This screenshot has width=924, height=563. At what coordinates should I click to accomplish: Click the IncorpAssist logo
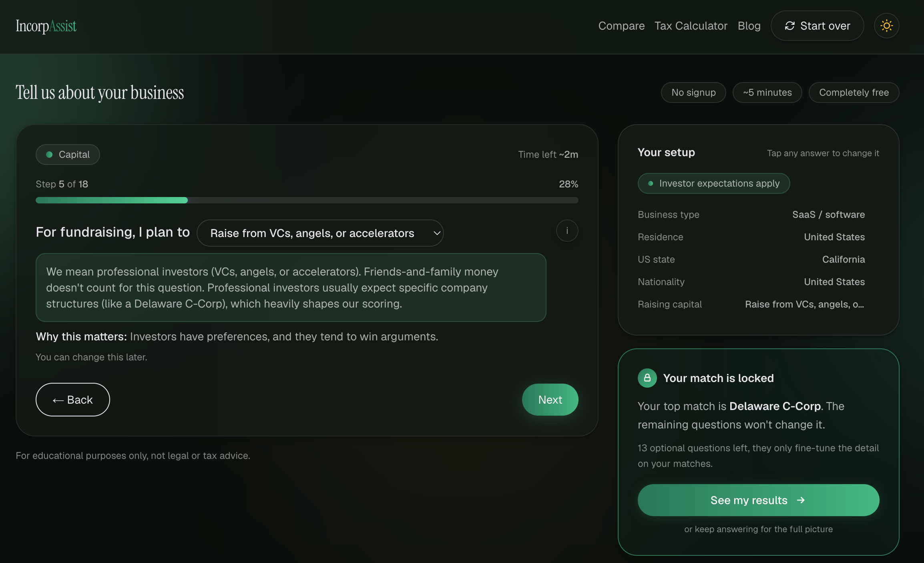[46, 26]
